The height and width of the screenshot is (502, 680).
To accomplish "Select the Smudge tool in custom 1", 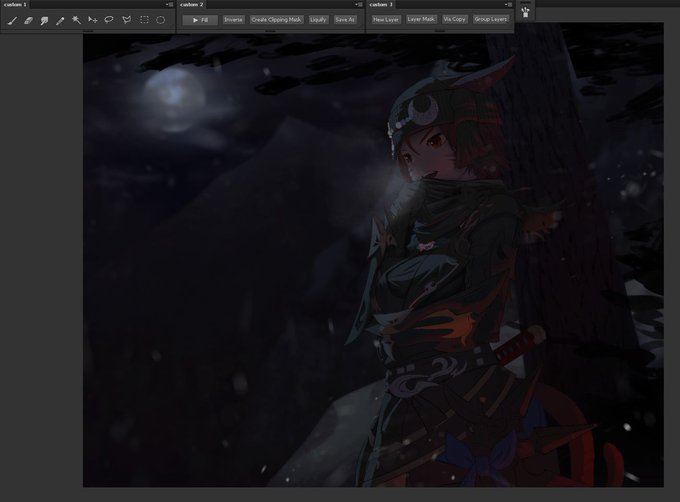I will (44, 20).
